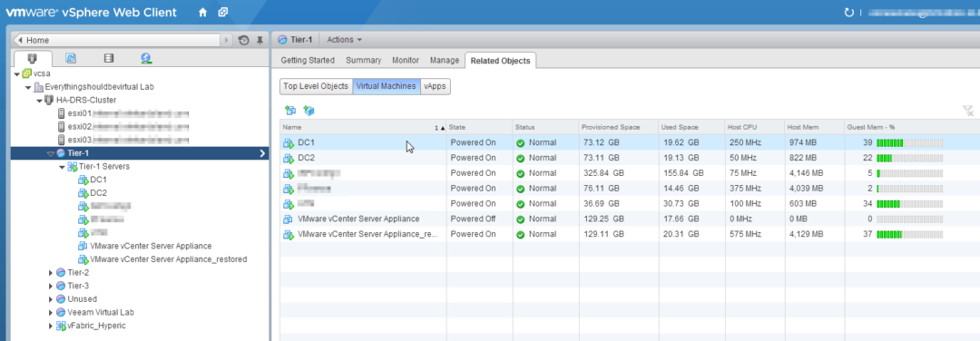Click the Tier-1 Servers vApp icon
This screenshot has height=341, width=980.
click(73, 167)
